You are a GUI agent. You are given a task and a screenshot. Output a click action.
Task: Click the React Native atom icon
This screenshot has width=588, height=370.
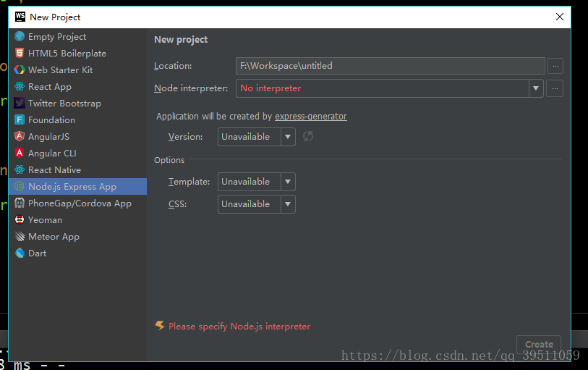pyautogui.click(x=20, y=169)
